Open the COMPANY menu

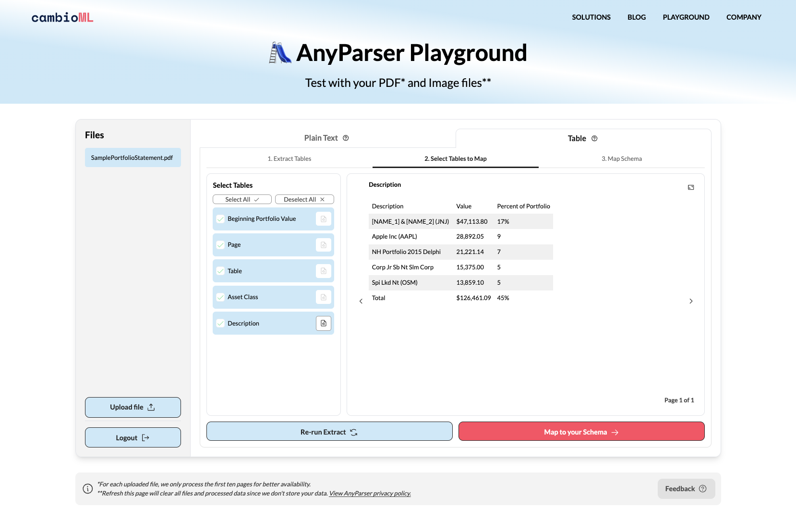[x=744, y=17]
